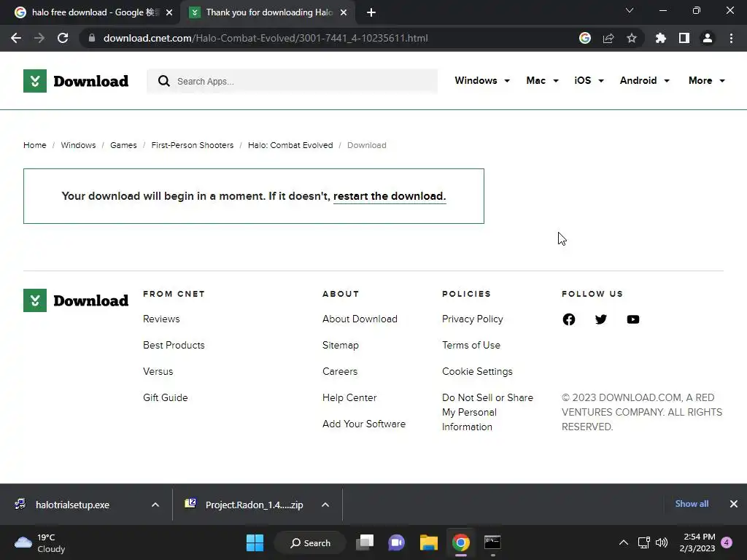Open the Best Products footer link
747x560 pixels.
click(x=174, y=345)
